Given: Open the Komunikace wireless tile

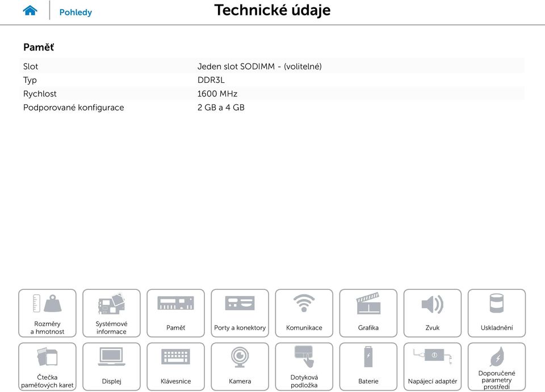Looking at the screenshot, I should click(304, 313).
